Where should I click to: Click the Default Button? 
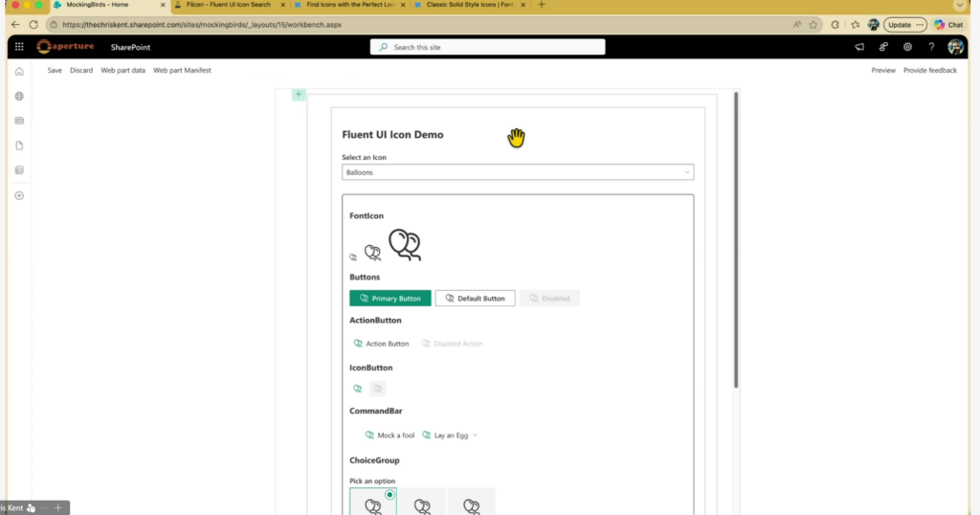475,299
